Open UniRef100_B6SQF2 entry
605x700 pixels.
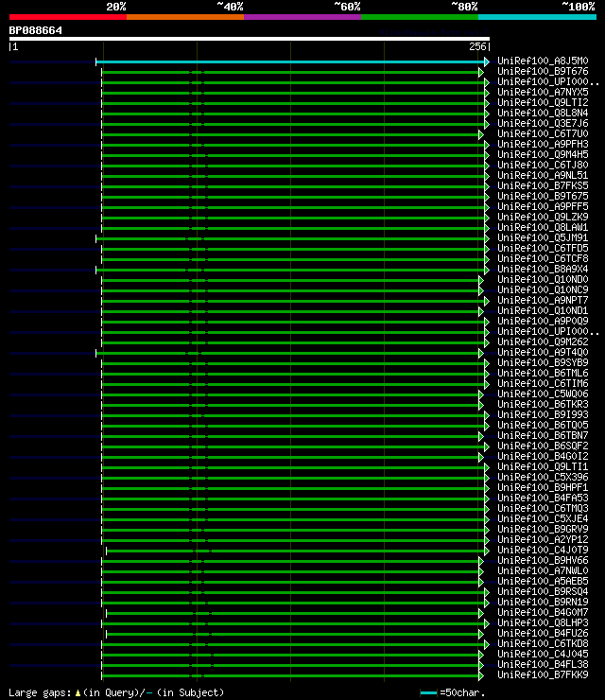coord(543,446)
